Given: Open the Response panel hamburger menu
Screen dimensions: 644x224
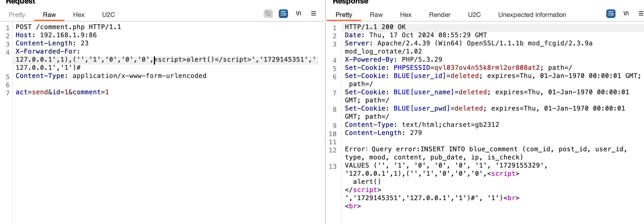Looking at the screenshot, I should (641, 13).
